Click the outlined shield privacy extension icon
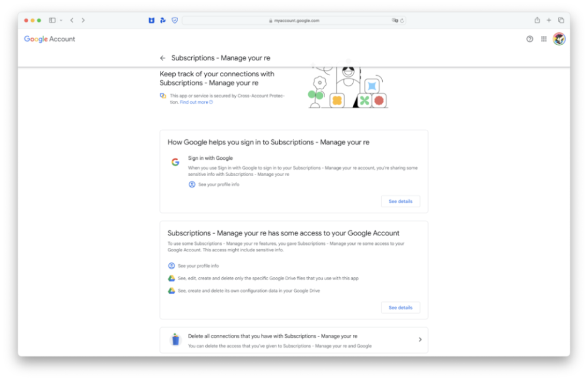 point(175,20)
